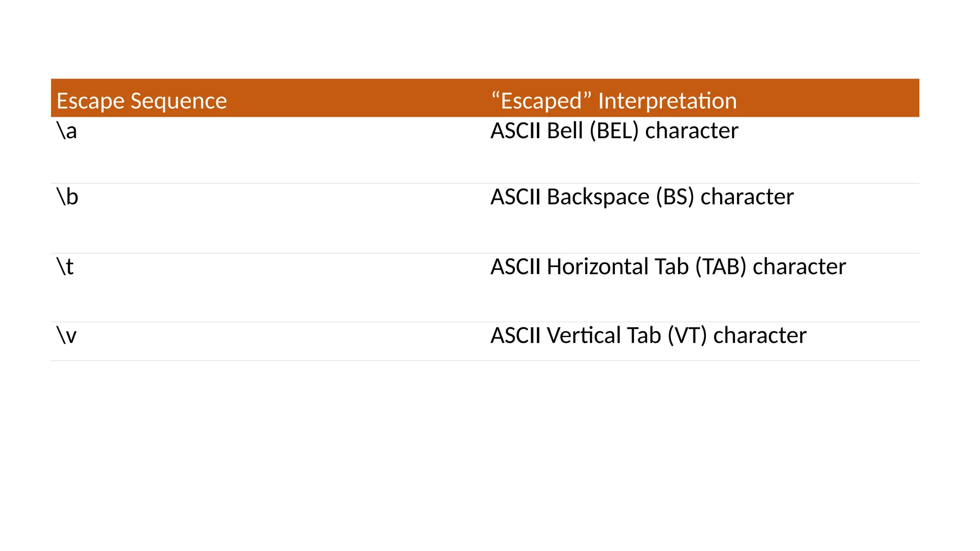Click the (BEL) abbreviation in the table
980x551 pixels.
coord(614,131)
